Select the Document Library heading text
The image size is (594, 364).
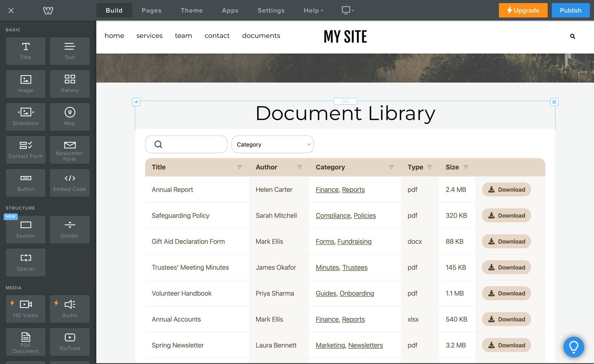[345, 113]
